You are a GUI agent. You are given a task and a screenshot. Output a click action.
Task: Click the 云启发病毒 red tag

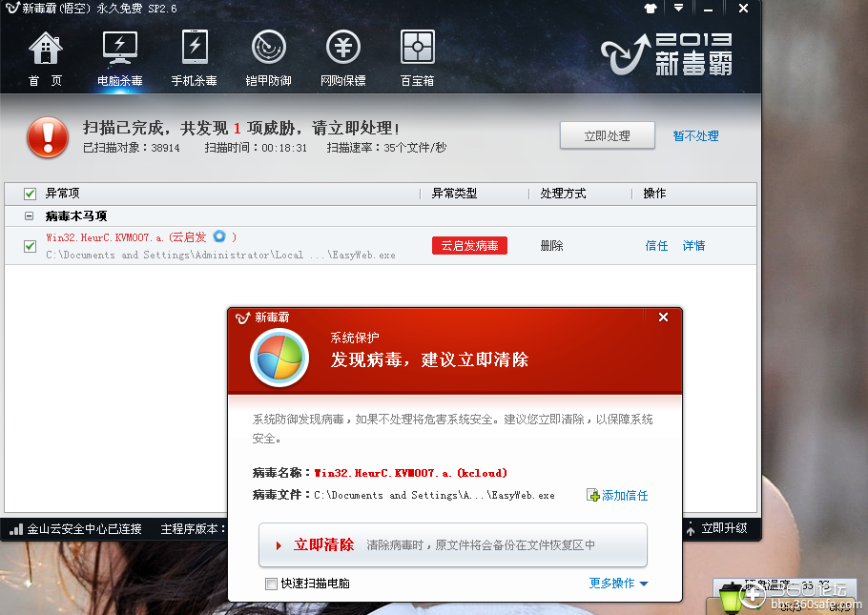pyautogui.click(x=469, y=246)
